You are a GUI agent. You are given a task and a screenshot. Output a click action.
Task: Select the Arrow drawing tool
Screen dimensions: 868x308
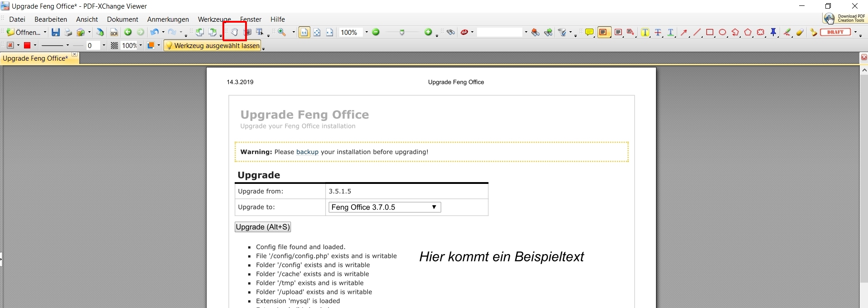pos(684,32)
